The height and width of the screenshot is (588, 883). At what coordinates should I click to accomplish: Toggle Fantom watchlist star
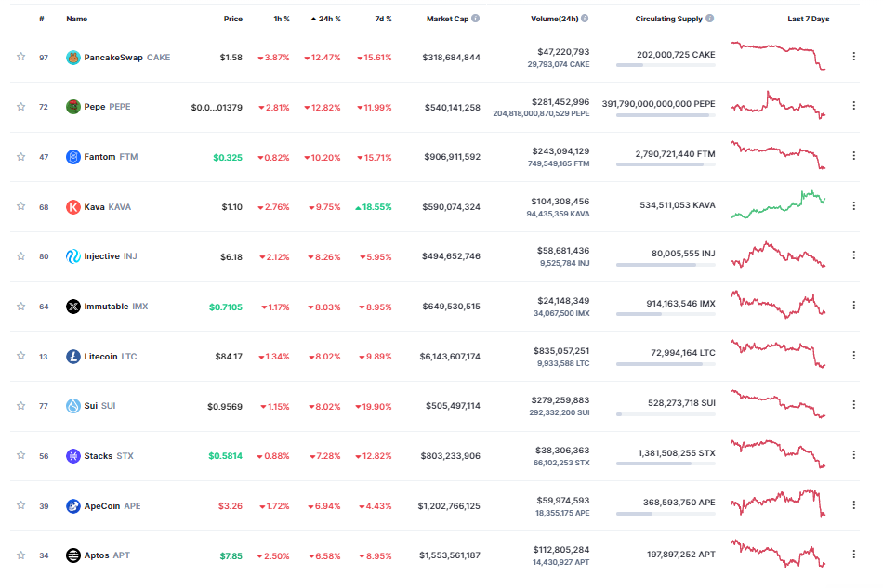(20, 157)
